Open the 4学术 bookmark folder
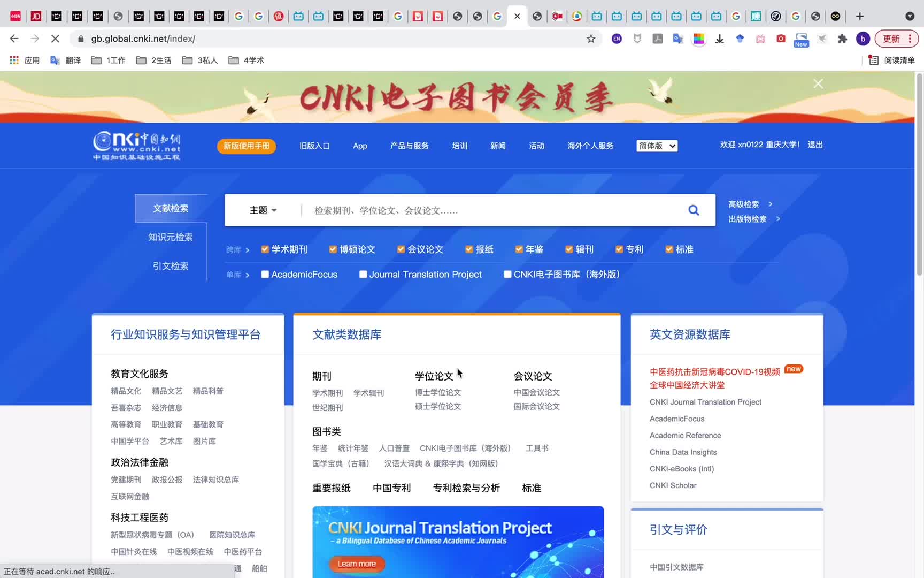Screen dimensions: 924x578 point(247,60)
